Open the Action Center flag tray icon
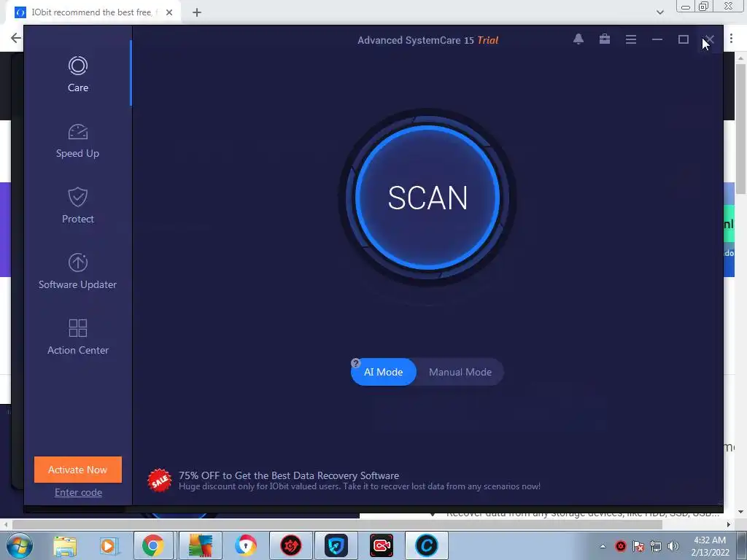This screenshot has width=747, height=560. tap(638, 546)
